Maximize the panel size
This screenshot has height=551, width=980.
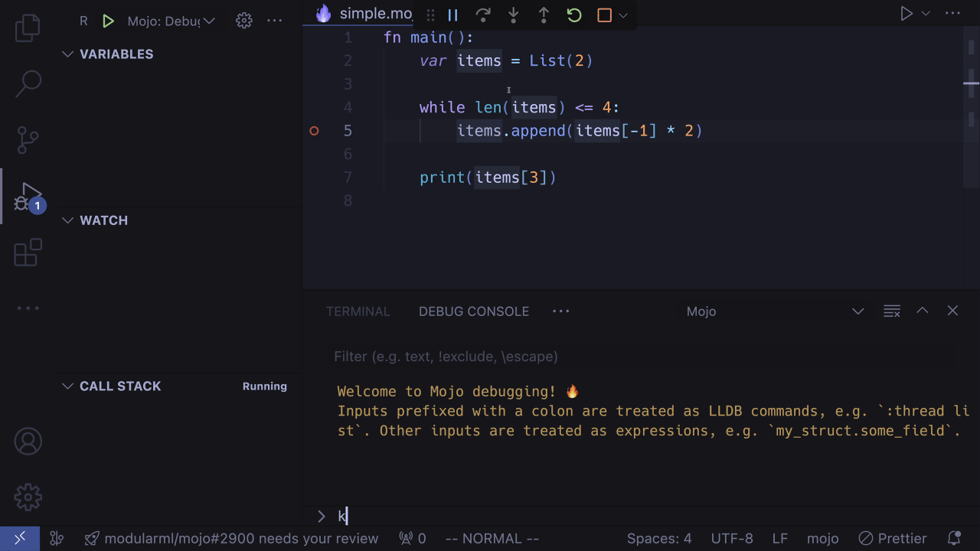coord(923,311)
